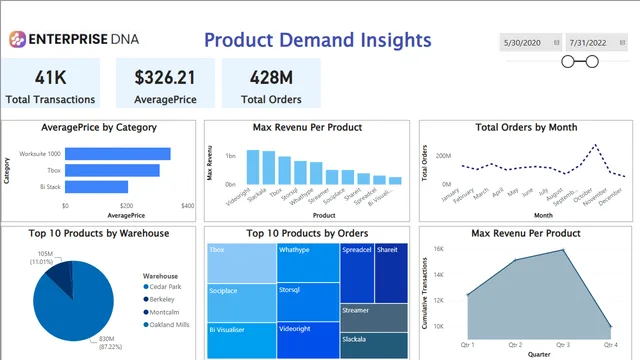Image resolution: width=640 pixels, height=360 pixels.
Task: Click the Enterprise DNA logo icon
Action: click(18, 40)
